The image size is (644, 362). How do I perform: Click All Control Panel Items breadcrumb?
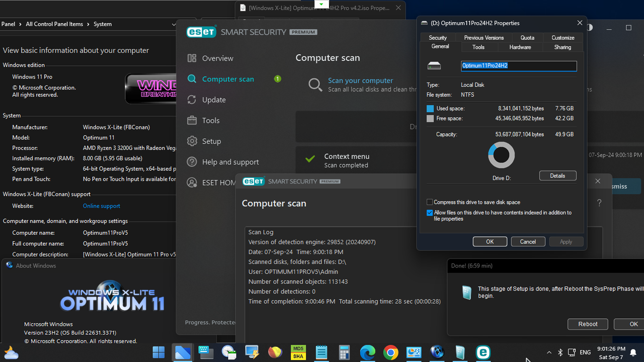tap(55, 24)
